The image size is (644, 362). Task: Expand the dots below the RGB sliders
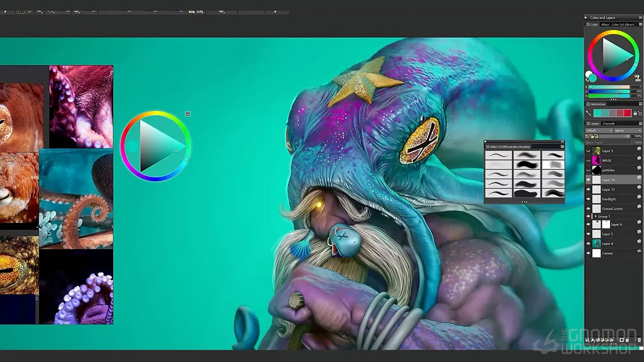[614, 99]
